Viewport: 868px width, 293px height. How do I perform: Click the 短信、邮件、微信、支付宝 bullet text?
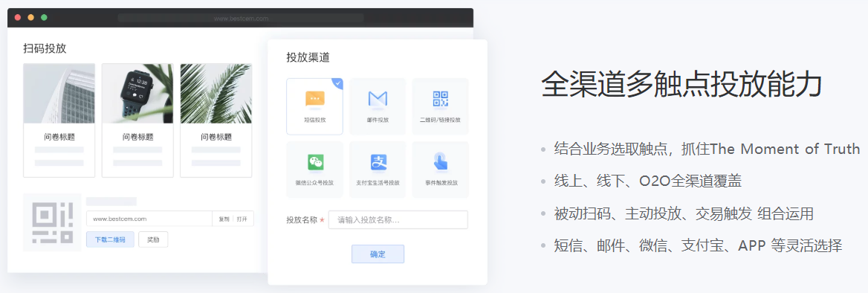698,245
